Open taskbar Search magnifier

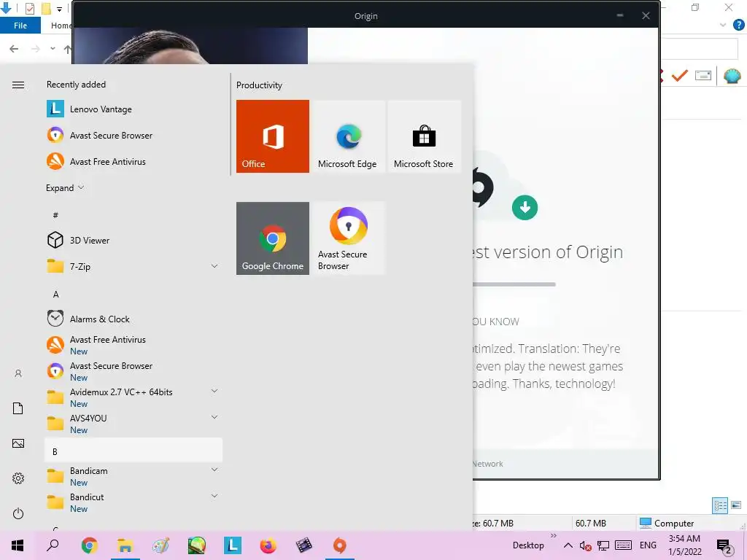[53, 545]
